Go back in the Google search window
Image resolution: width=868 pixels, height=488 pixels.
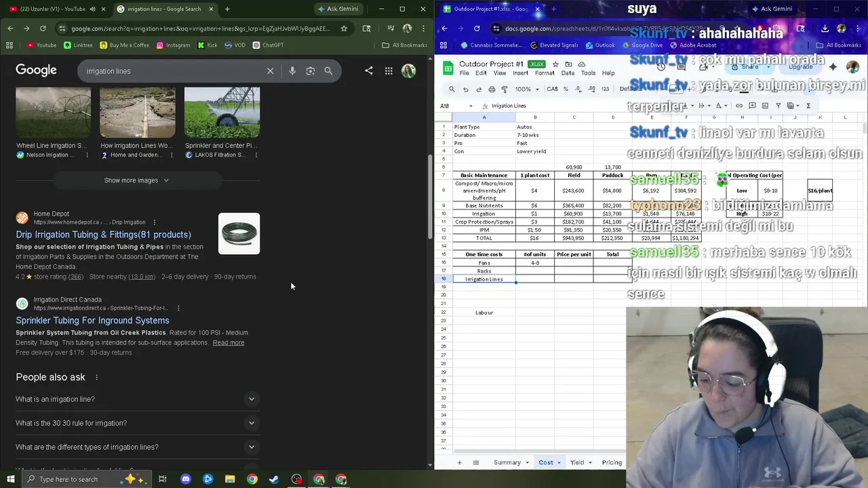(x=10, y=28)
